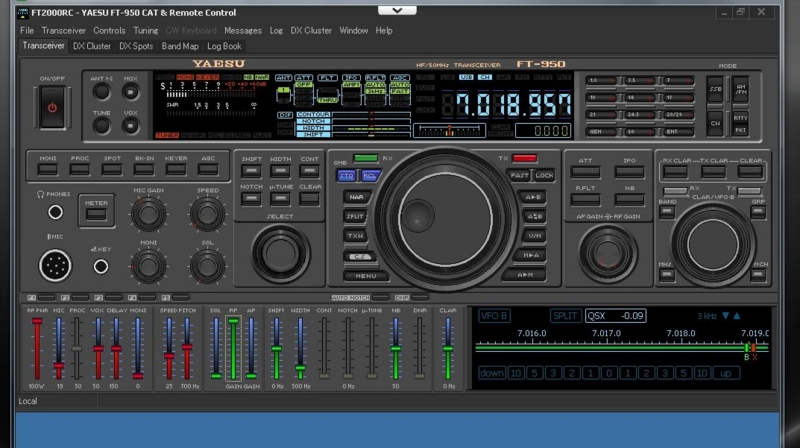Toggle the NB noise blanker button
800x448 pixels.
pos(629,200)
